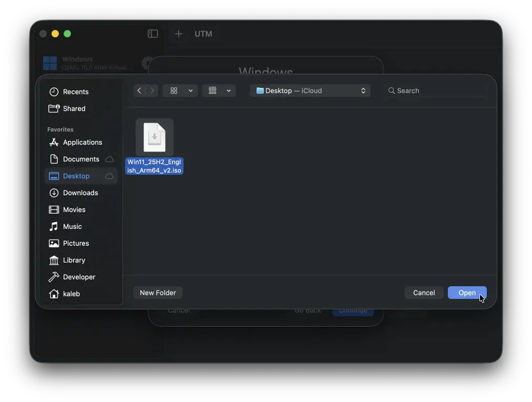Open the kaleb home folder
532x402 pixels.
pos(81,294)
